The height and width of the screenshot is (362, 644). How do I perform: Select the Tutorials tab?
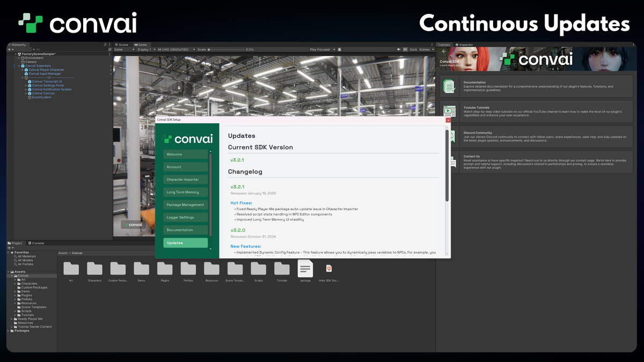pyautogui.click(x=444, y=45)
